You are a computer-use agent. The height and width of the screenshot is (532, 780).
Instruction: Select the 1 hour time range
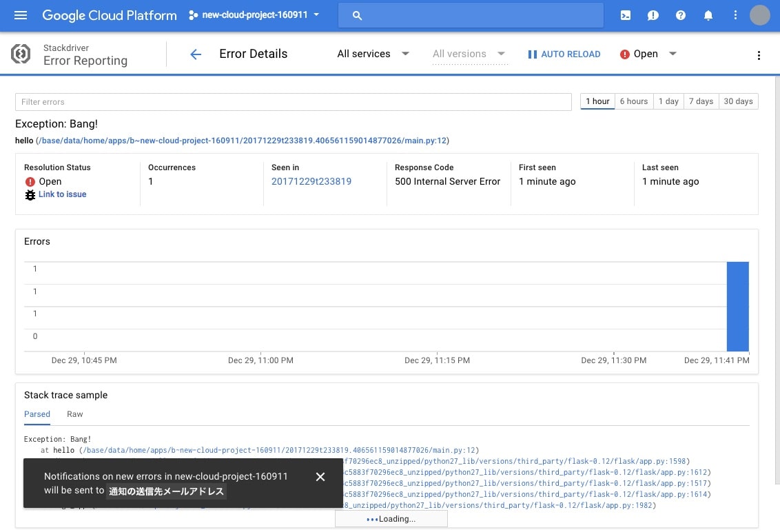(x=597, y=101)
